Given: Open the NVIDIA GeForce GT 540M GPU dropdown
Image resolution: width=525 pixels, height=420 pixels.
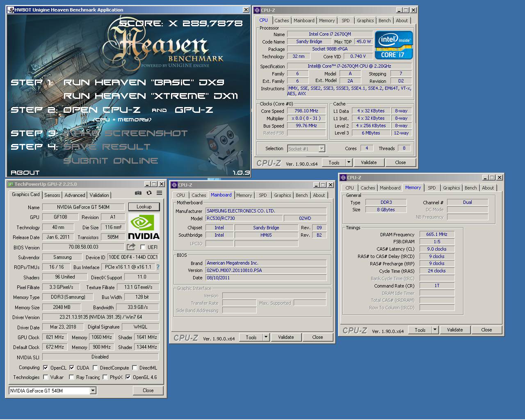Looking at the screenshot, I should pyautogui.click(x=93, y=390).
